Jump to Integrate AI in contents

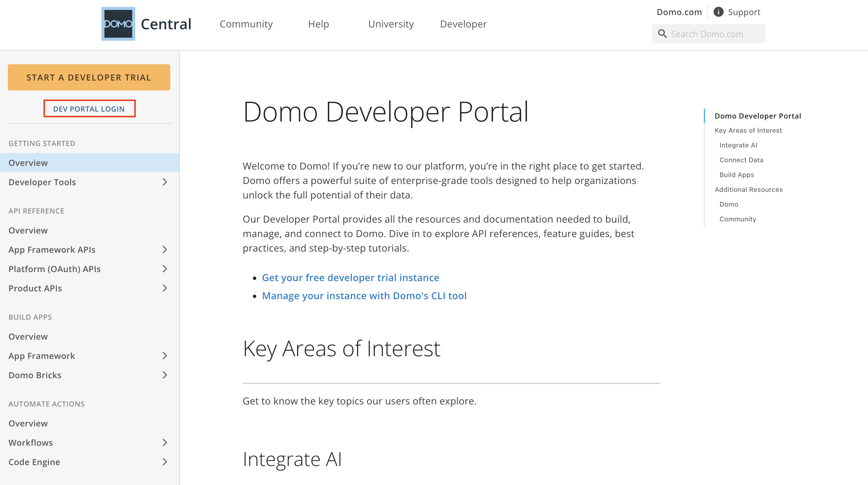[738, 145]
